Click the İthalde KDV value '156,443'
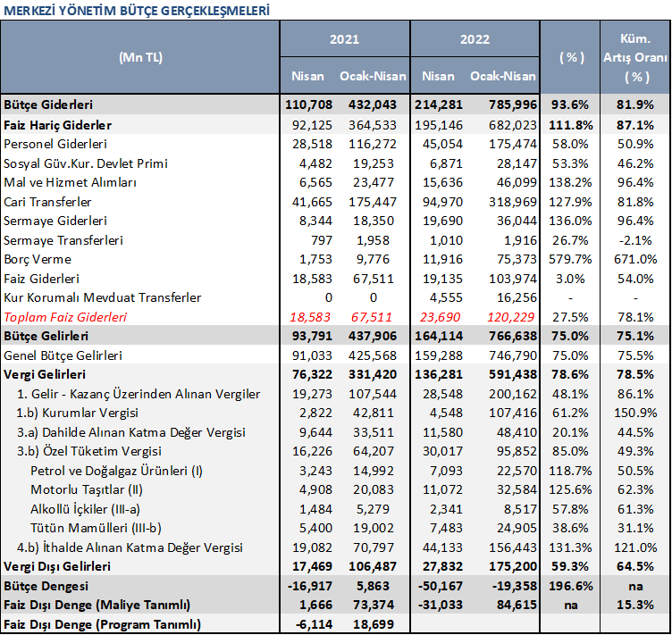Viewport: 672px width, 635px height. (513, 547)
